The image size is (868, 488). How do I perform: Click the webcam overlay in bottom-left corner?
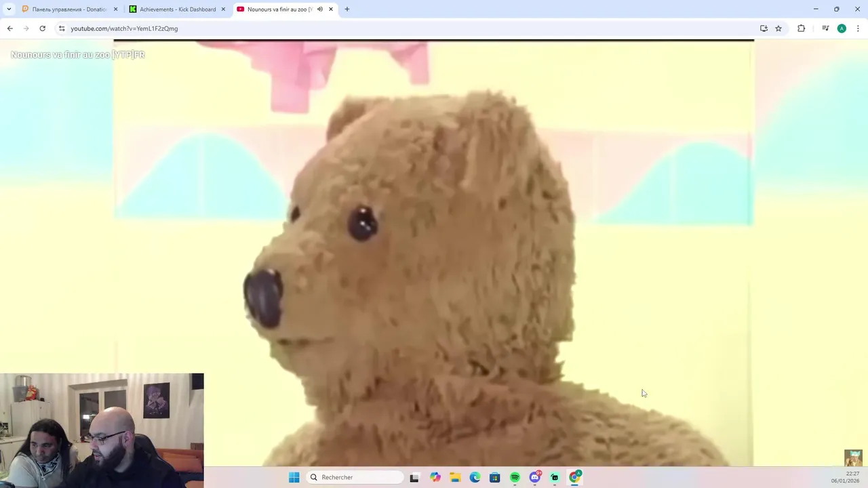(x=102, y=430)
